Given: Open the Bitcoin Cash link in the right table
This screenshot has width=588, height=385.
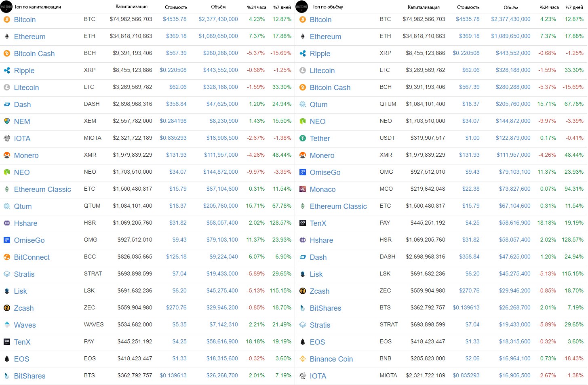Looking at the screenshot, I should 330,88.
